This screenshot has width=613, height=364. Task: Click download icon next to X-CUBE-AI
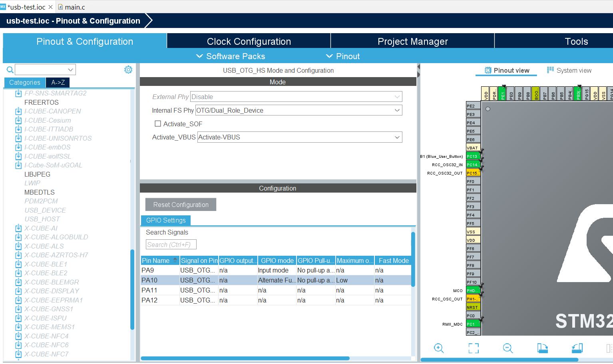(x=18, y=228)
